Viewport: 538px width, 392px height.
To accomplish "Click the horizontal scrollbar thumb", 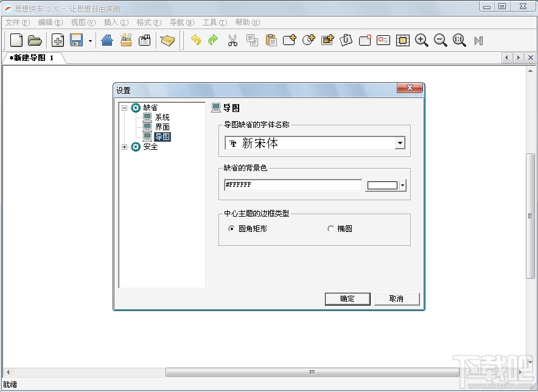I will point(312,372).
